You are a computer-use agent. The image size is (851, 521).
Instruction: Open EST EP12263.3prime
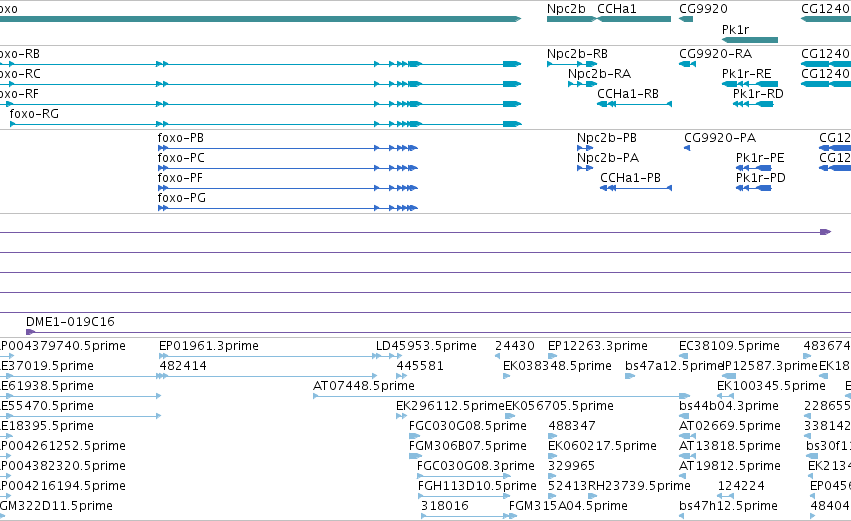click(x=598, y=346)
